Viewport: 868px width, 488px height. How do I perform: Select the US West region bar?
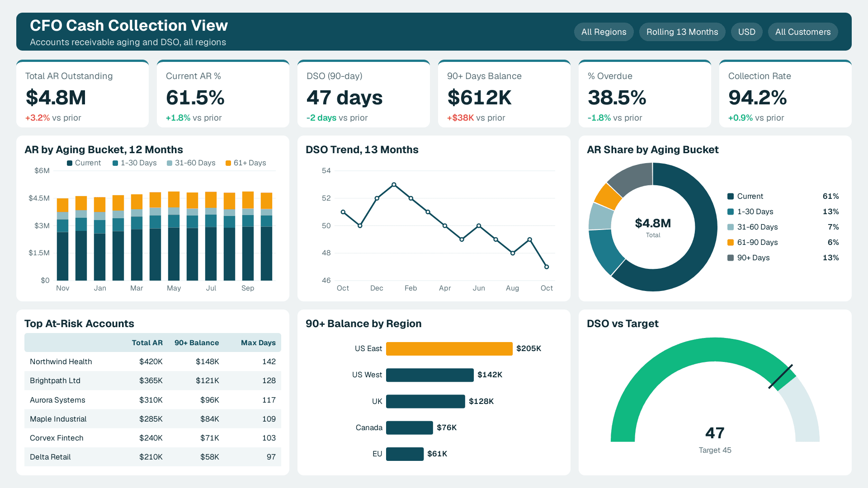[x=430, y=375]
